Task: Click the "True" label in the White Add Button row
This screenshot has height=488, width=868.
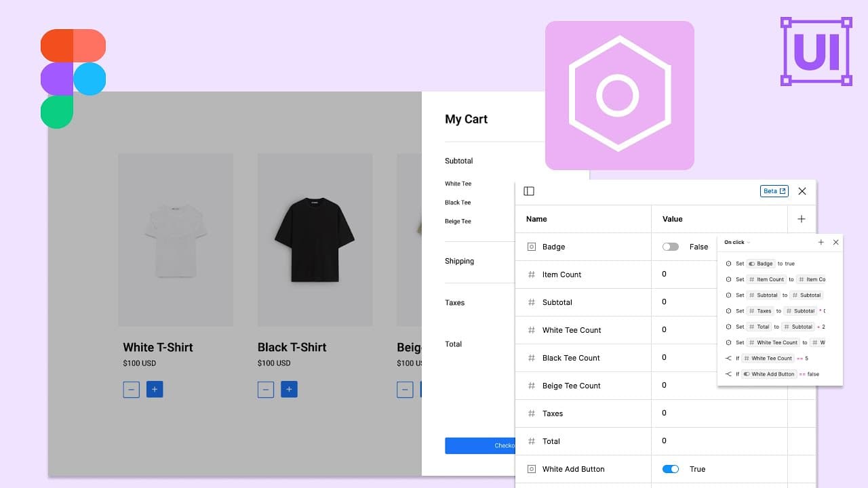Action: pyautogui.click(x=698, y=469)
